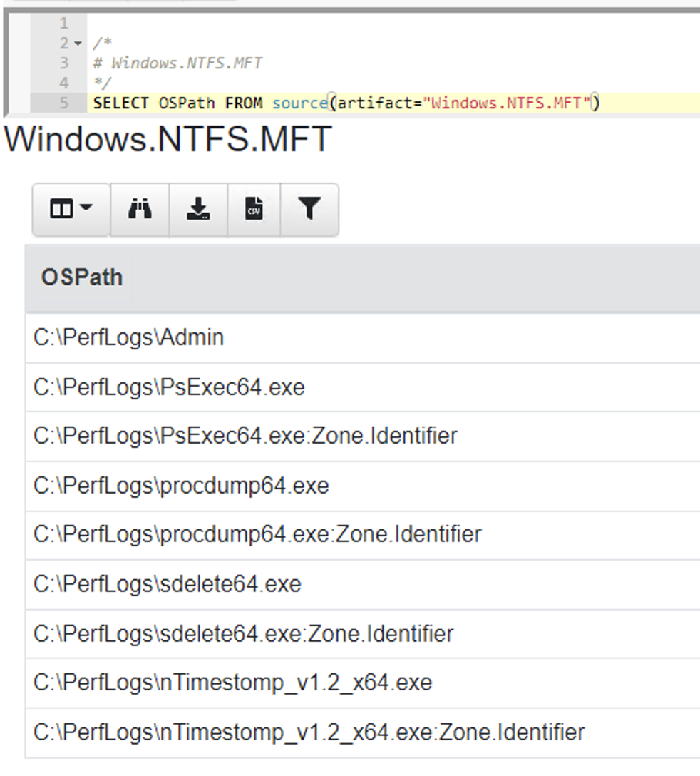
Task: Export table with the CSV icon
Action: [254, 209]
